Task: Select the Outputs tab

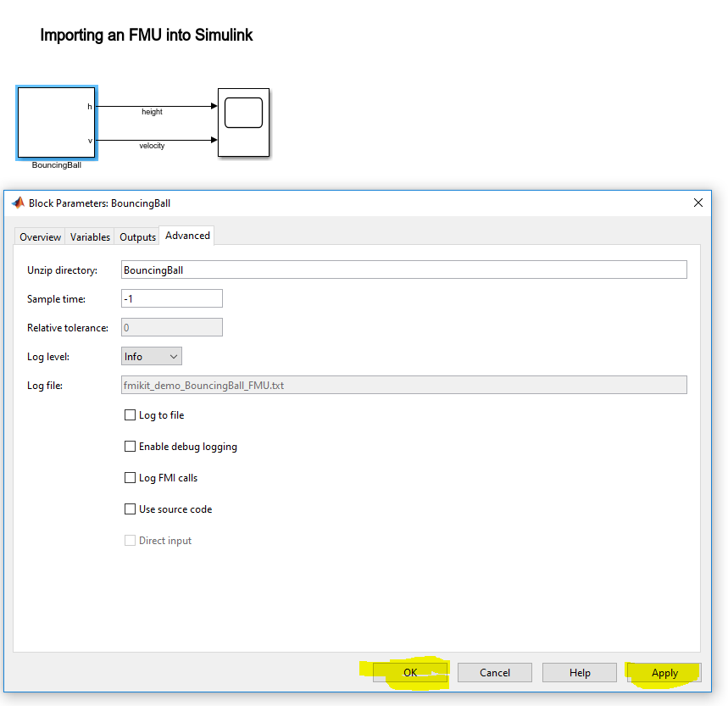Action: tap(136, 236)
